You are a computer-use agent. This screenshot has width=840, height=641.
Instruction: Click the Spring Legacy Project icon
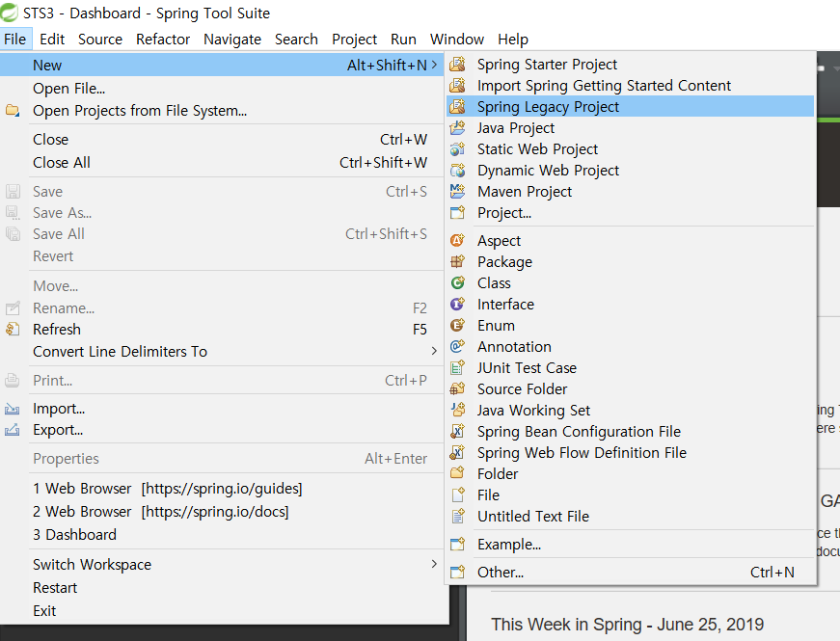(457, 107)
